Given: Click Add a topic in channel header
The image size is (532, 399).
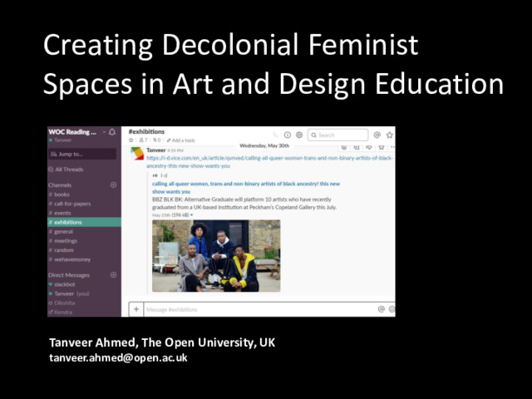Looking at the screenshot, I should click(x=181, y=140).
